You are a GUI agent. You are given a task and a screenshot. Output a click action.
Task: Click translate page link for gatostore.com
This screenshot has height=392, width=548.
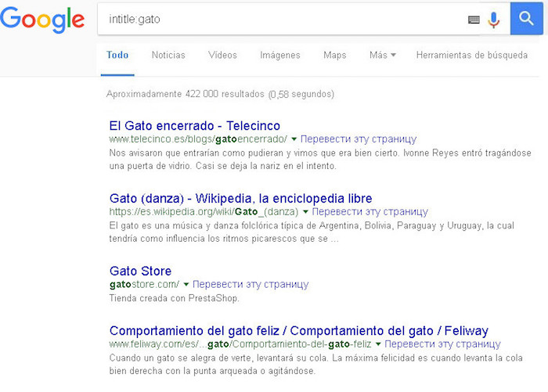tap(251, 285)
